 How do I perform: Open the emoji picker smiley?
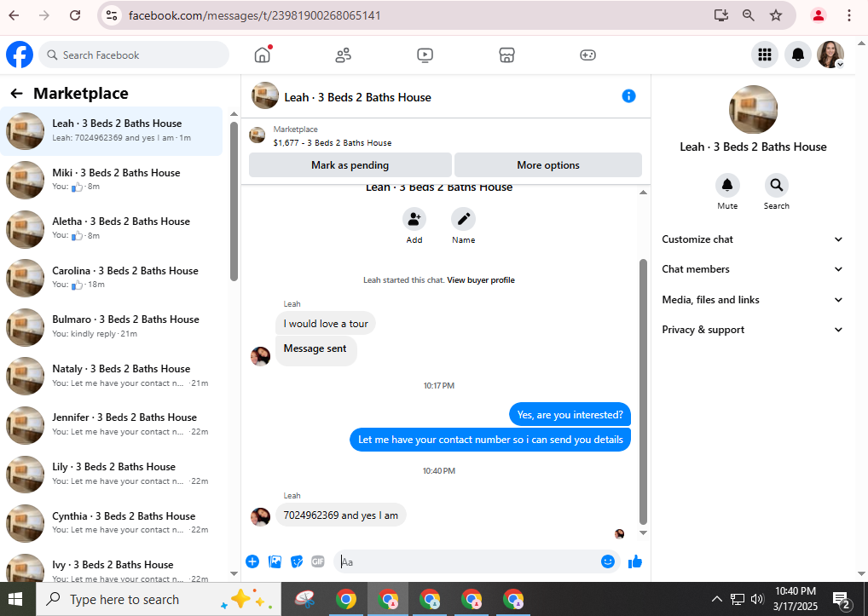[608, 561]
